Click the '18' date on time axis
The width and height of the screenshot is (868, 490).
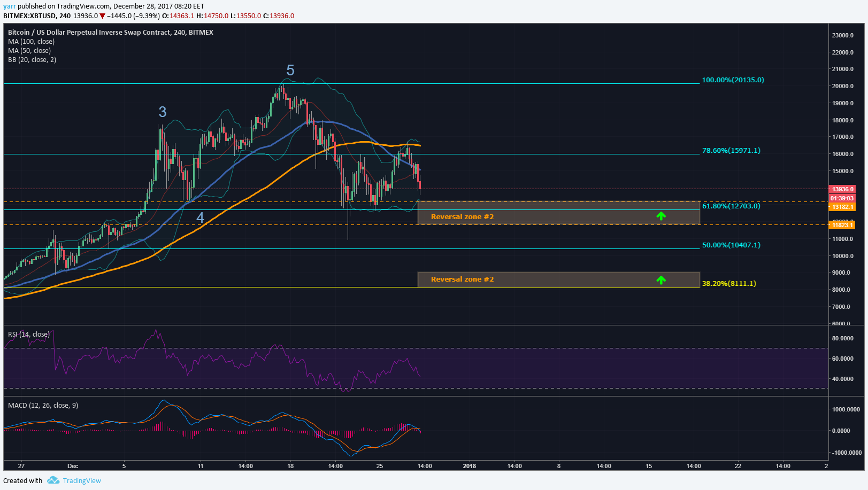click(x=290, y=466)
